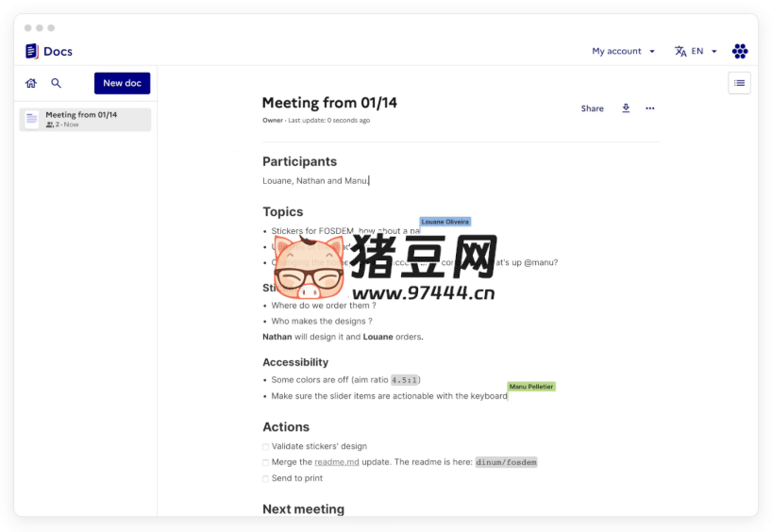Viewport: 772px width, 532px height.
Task: Open the readme.md link
Action: [x=337, y=462]
